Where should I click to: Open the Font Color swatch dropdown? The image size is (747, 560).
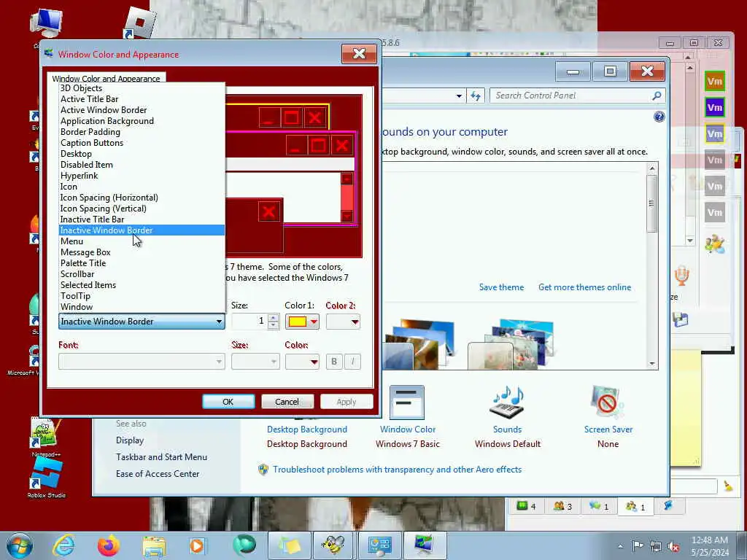[302, 362]
